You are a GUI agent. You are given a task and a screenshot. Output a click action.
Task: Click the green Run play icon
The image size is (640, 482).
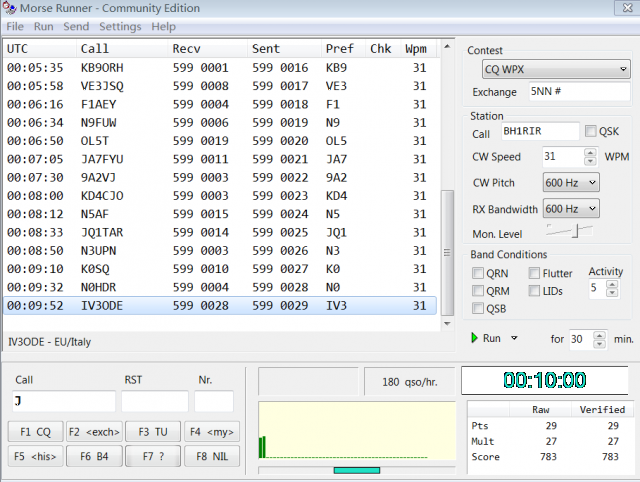(x=474, y=338)
